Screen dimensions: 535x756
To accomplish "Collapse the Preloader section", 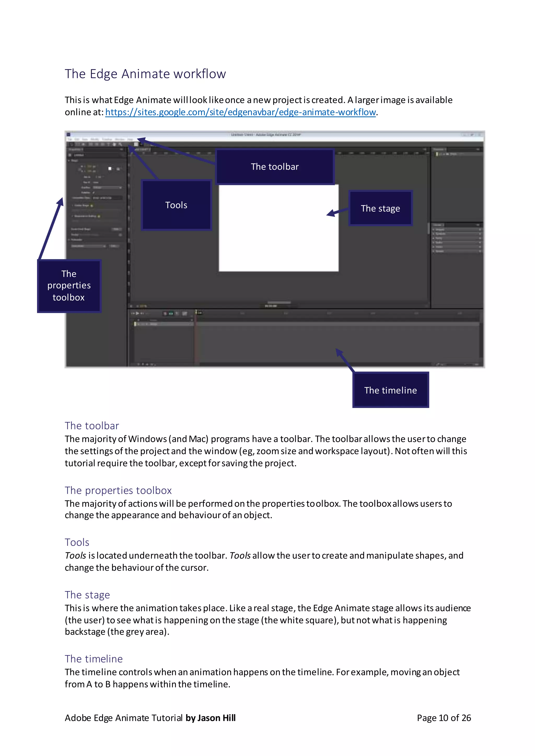I will (68, 240).
